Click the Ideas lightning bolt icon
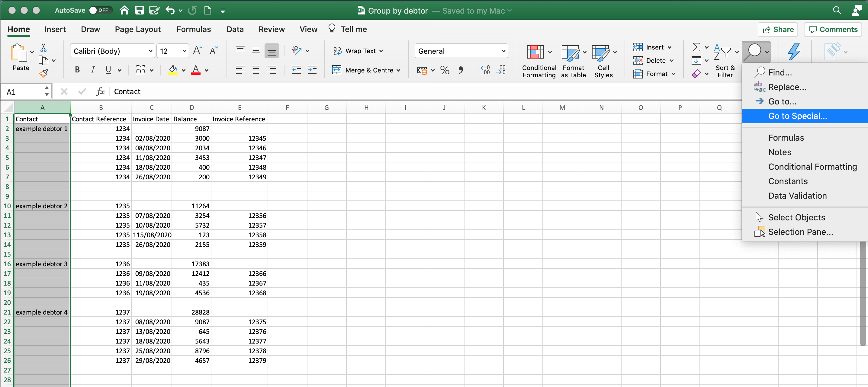 pyautogui.click(x=794, y=52)
